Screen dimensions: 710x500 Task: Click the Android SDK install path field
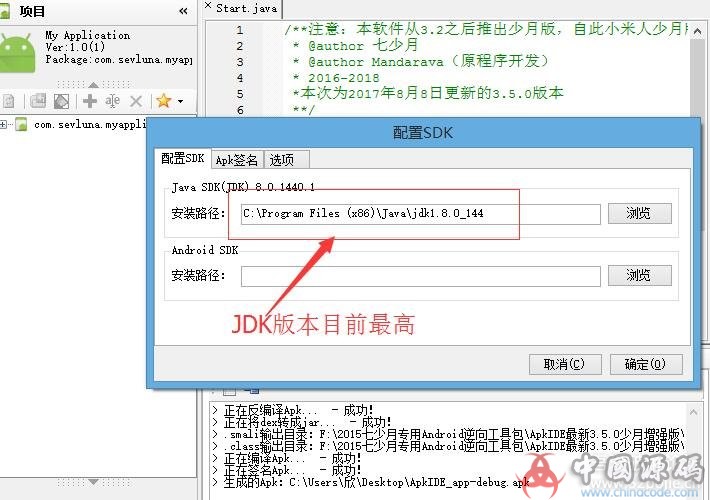[421, 276]
